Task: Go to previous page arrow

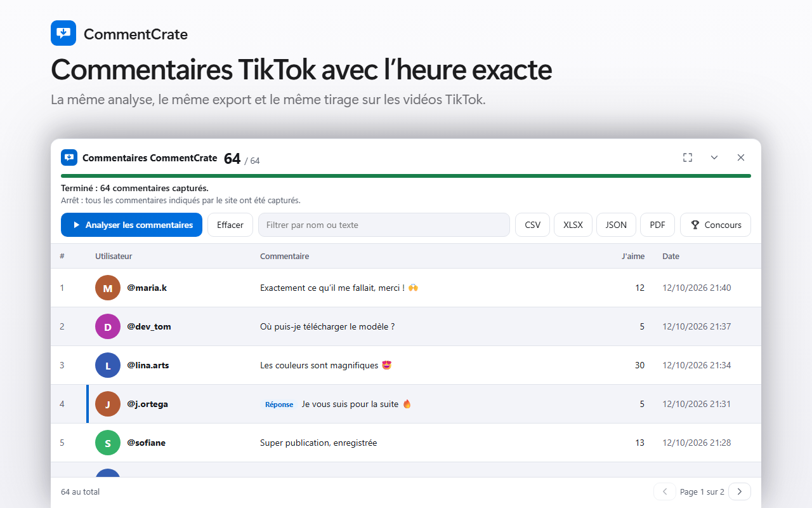Action: coord(665,491)
